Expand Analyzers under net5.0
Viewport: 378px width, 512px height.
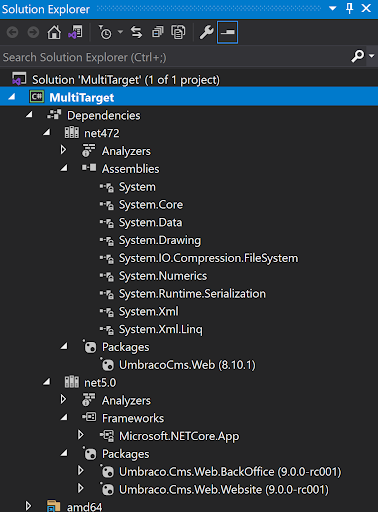click(63, 400)
